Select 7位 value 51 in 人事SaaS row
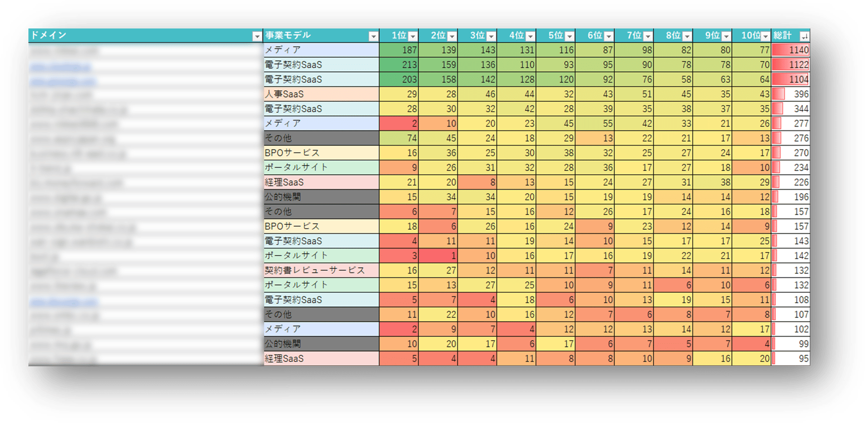Screen dimensions: 868x424 tap(634, 94)
